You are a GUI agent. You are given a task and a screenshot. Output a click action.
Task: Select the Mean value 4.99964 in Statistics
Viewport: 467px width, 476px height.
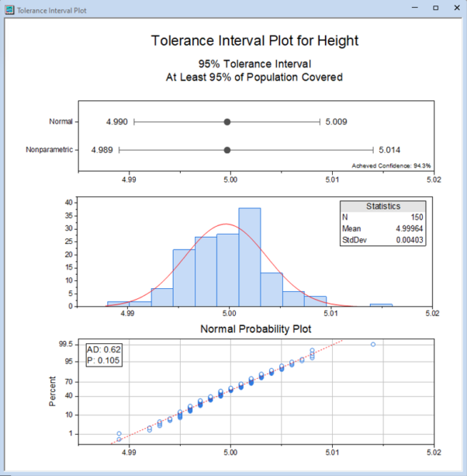pyautogui.click(x=406, y=229)
